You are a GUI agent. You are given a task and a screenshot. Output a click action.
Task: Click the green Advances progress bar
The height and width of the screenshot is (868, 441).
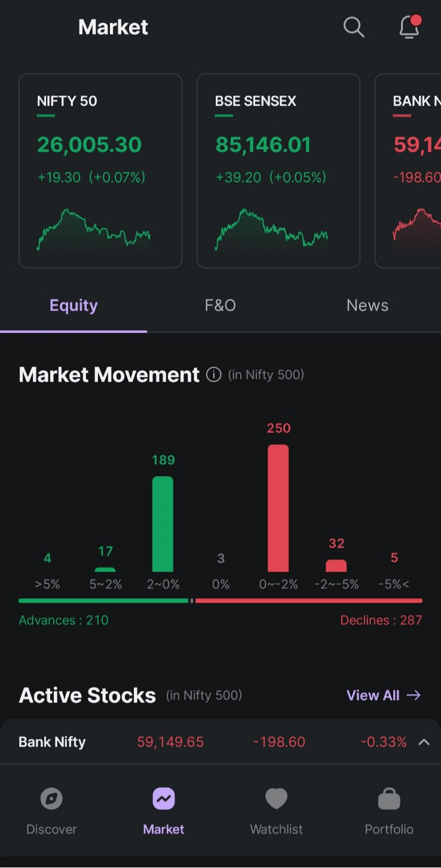coord(103,600)
